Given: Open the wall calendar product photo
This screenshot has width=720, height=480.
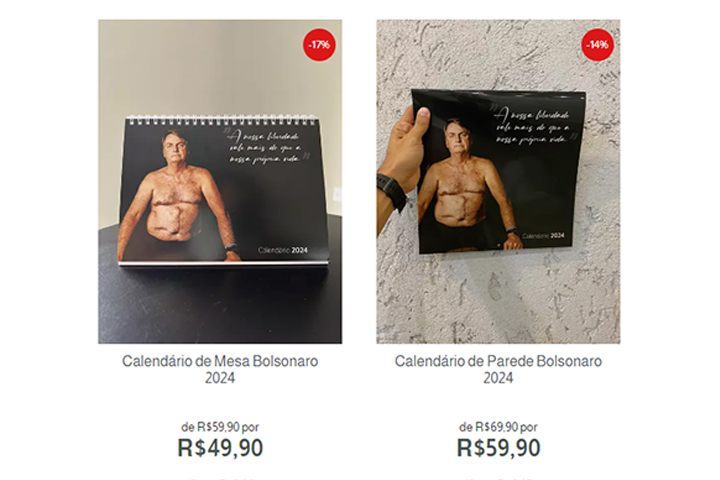Looking at the screenshot, I should click(498, 181).
